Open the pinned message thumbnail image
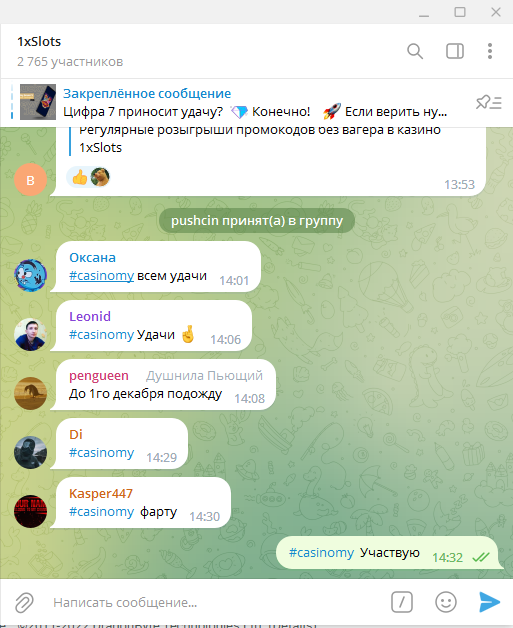Image resolution: width=513 pixels, height=628 pixels. click(x=38, y=102)
